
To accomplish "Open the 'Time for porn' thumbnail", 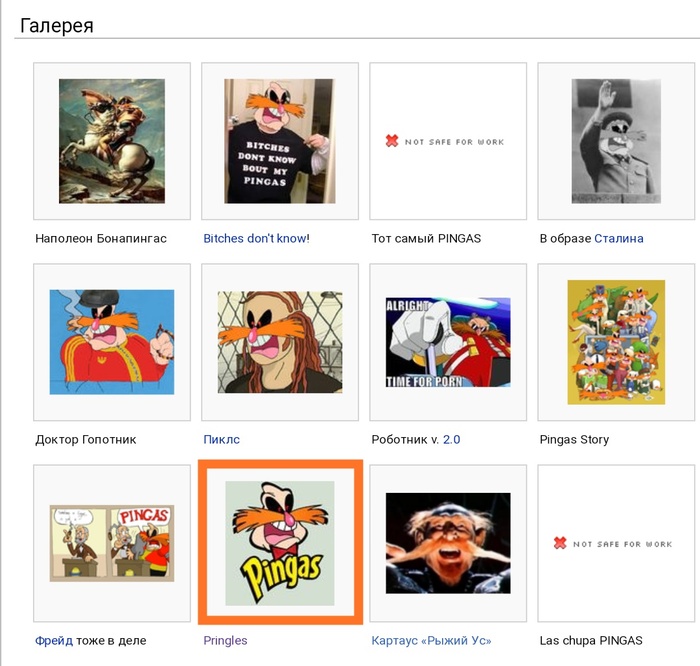I will click(x=447, y=342).
